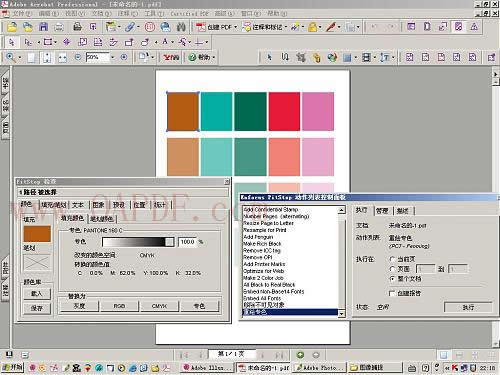Viewport: 500px width, 375px height.
Task: Open the File (文件) menu
Action: click(x=22, y=14)
